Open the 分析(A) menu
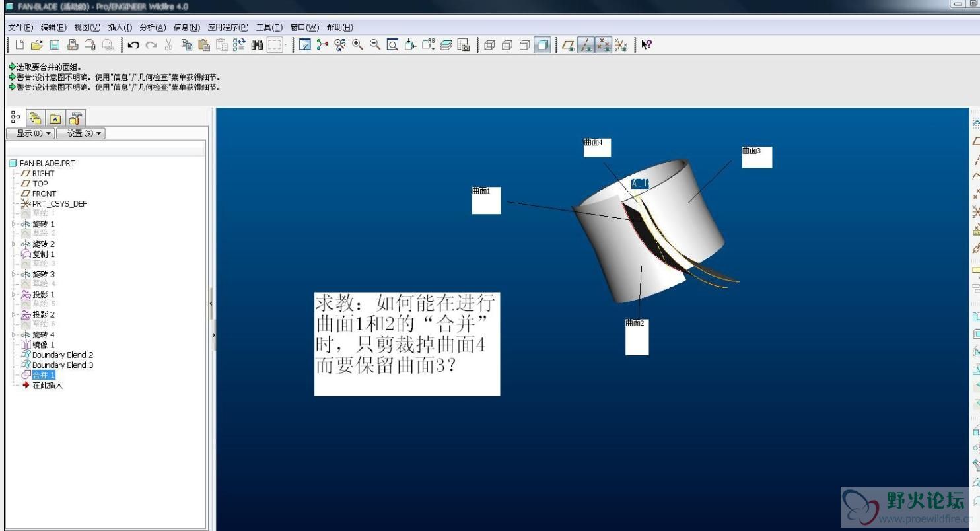The height and width of the screenshot is (531, 980). (153, 27)
